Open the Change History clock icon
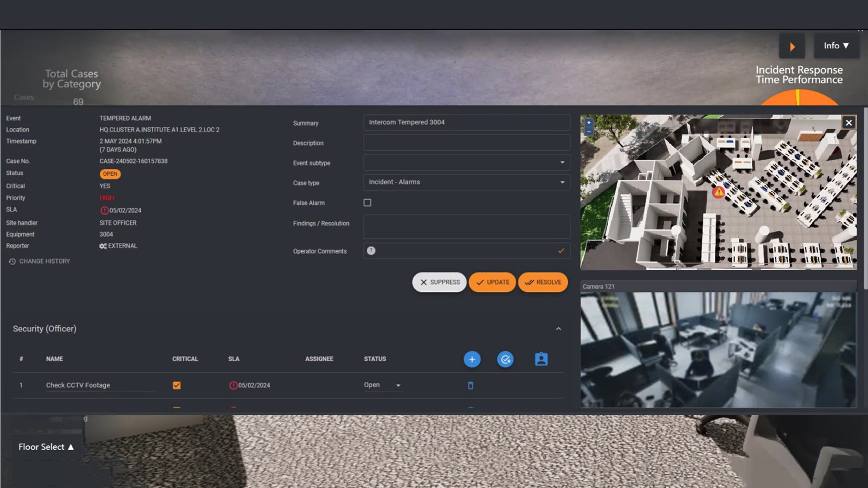 [x=12, y=262]
